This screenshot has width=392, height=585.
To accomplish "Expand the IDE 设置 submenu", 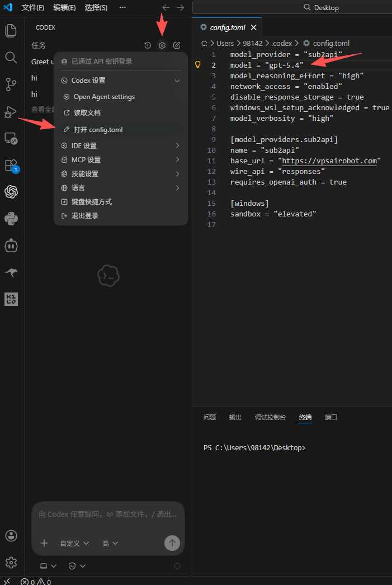I will (x=121, y=146).
